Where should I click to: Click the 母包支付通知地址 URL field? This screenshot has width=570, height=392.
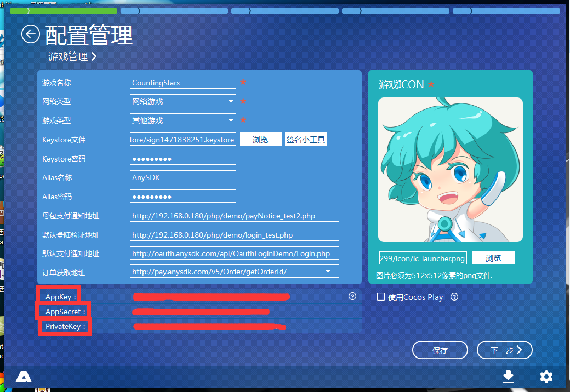(x=235, y=216)
